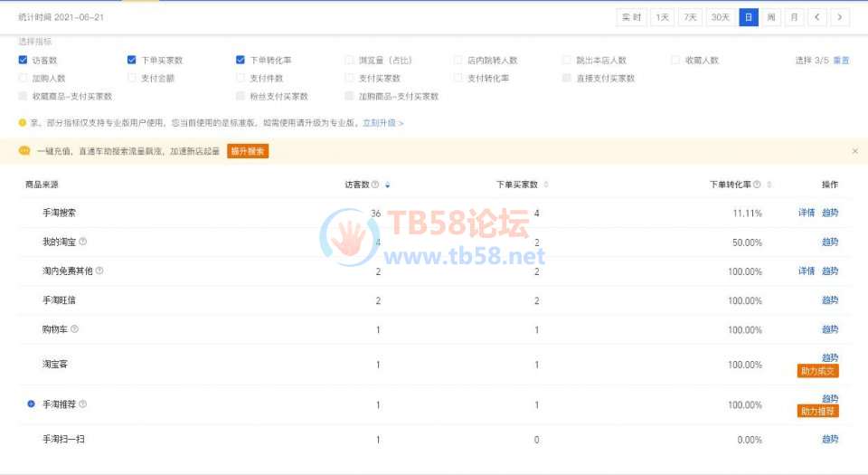Sort table by 访客数 arrow icon

388,185
